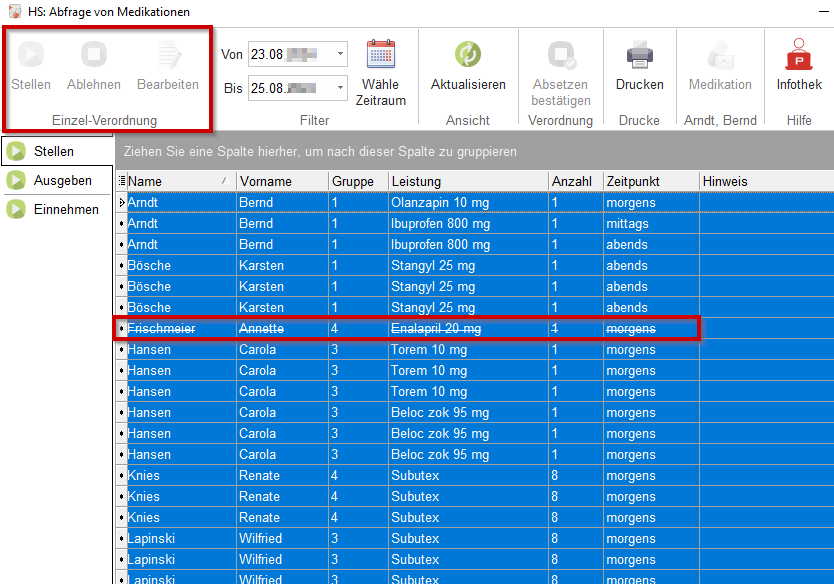Expand the Bis date dropdown
This screenshot has width=834, height=584.
tap(340, 88)
